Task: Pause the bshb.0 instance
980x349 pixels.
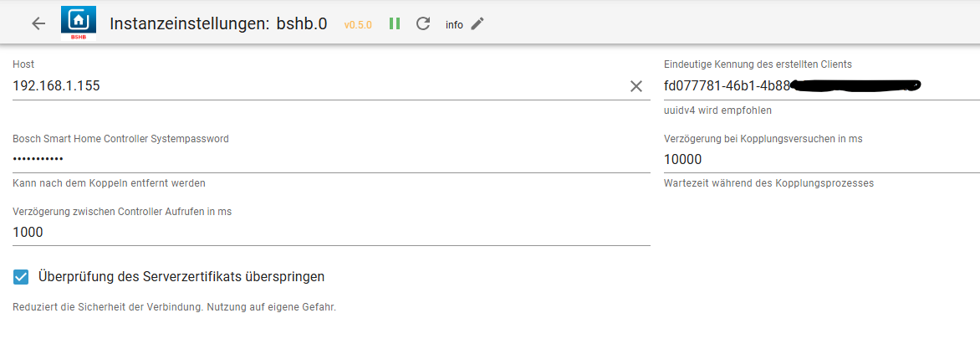Action: pos(395,23)
